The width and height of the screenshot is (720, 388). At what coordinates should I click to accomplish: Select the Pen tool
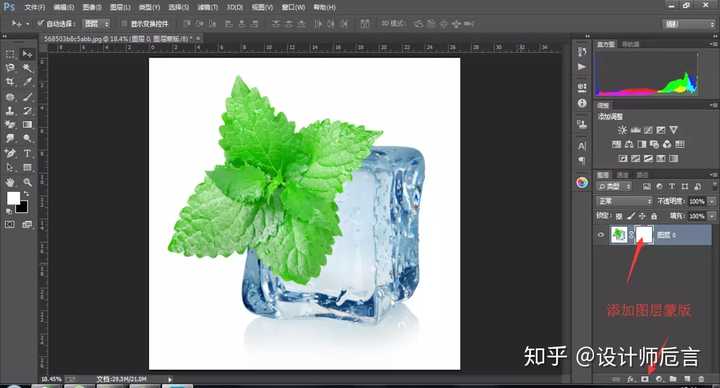click(x=10, y=153)
